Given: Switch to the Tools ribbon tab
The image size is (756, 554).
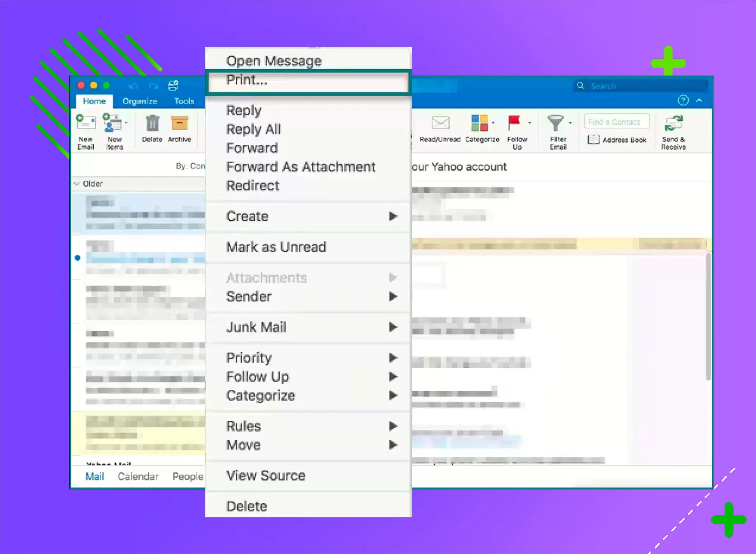Looking at the screenshot, I should (x=184, y=101).
